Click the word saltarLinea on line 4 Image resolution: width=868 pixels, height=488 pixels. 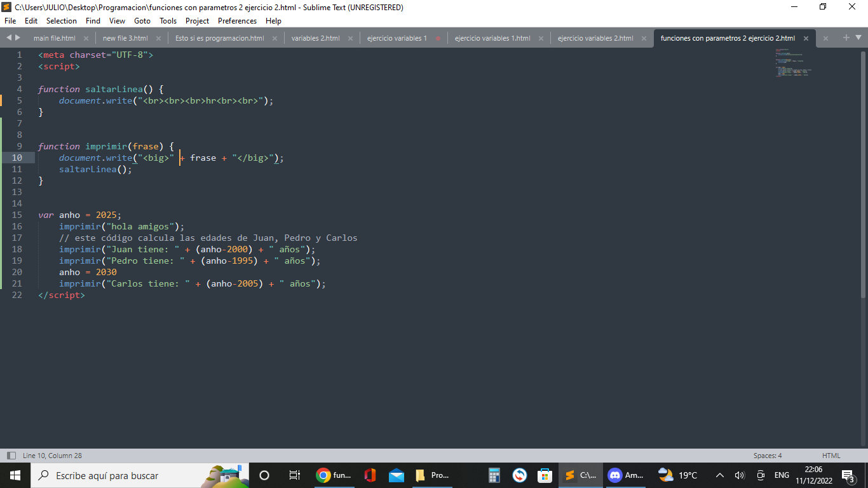[114, 89]
